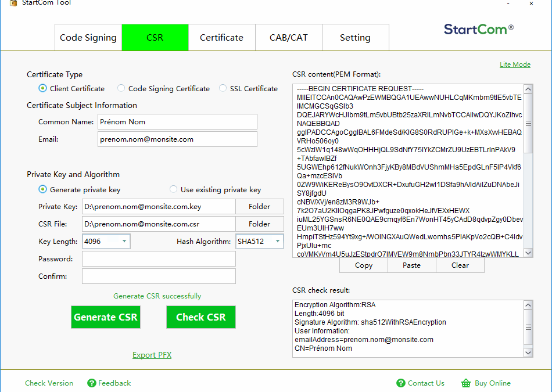Clear the CSR content
The height and width of the screenshot is (392, 552).
pos(460,265)
